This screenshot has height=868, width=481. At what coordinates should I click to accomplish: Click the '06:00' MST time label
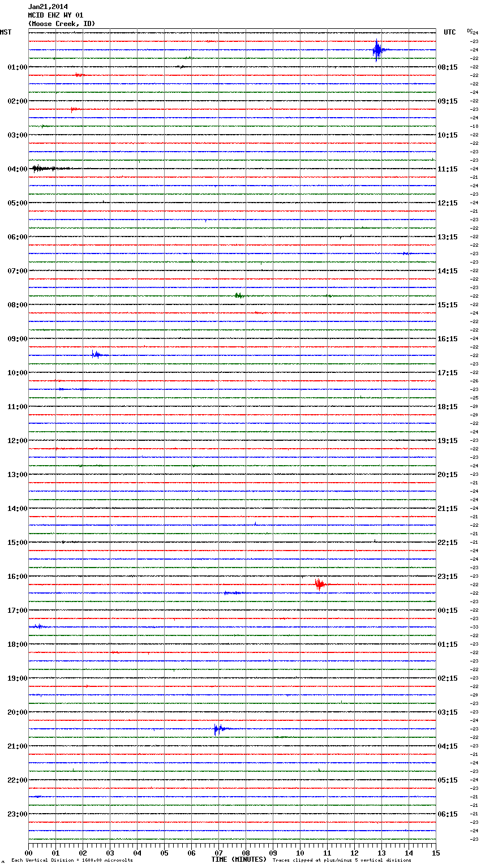point(18,237)
